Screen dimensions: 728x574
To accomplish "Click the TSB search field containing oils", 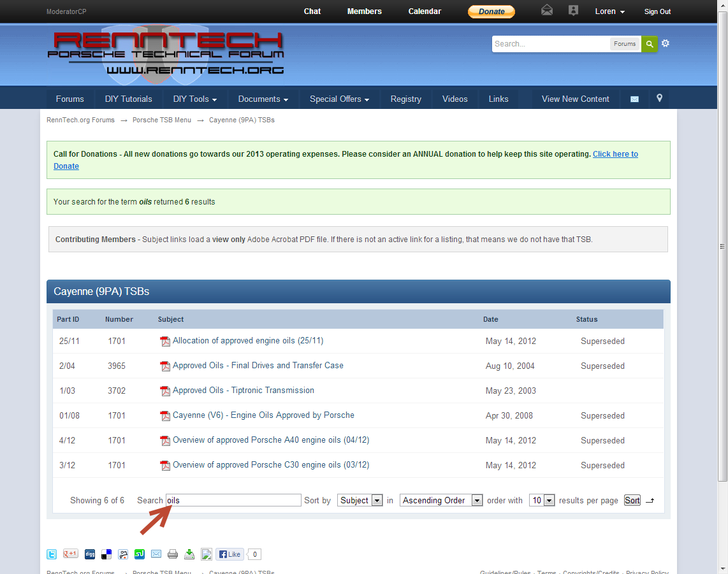I will click(233, 501).
